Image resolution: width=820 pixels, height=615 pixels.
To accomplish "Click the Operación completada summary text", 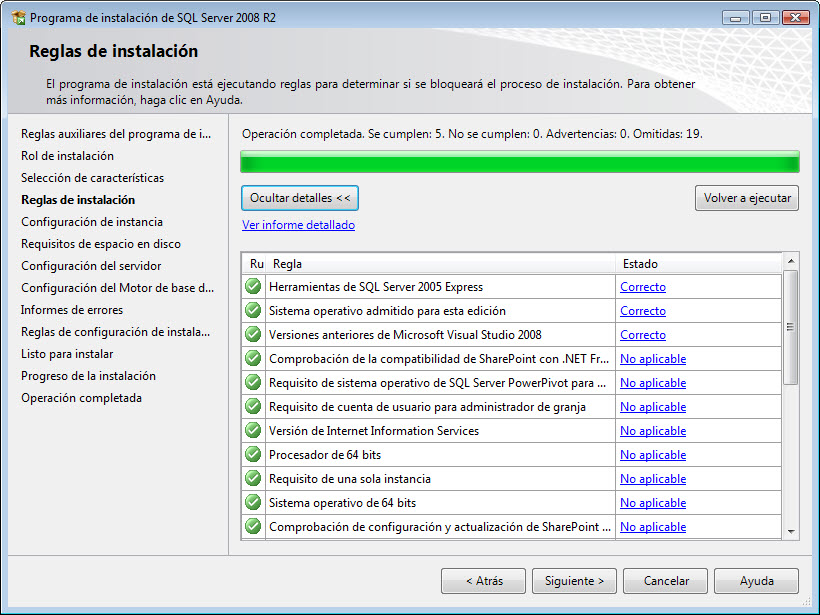I will [x=472, y=134].
